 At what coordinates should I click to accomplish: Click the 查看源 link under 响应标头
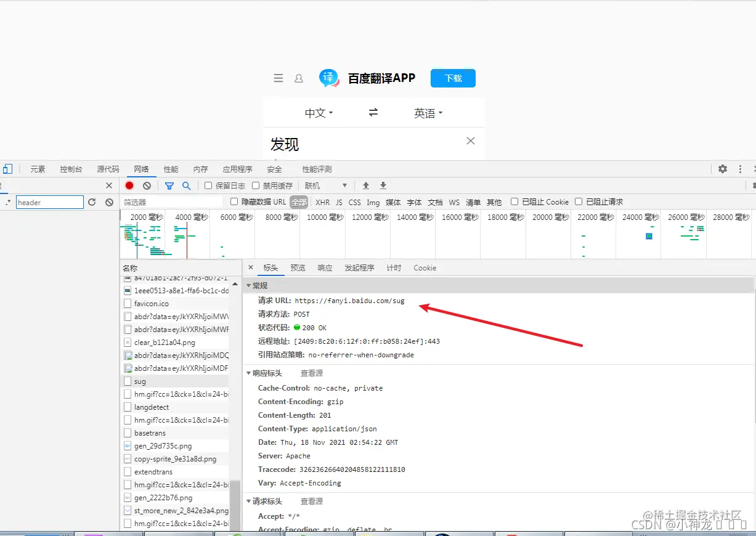(311, 373)
